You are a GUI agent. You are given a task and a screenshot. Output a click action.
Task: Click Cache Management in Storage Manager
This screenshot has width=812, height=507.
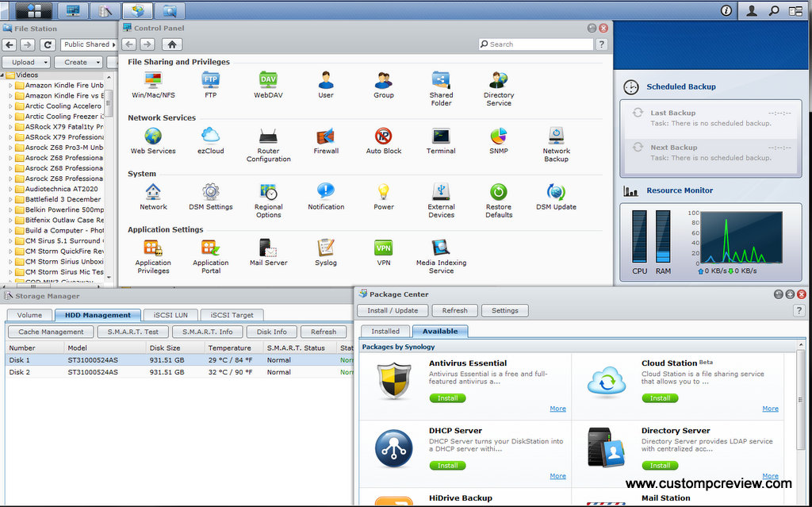click(x=51, y=332)
